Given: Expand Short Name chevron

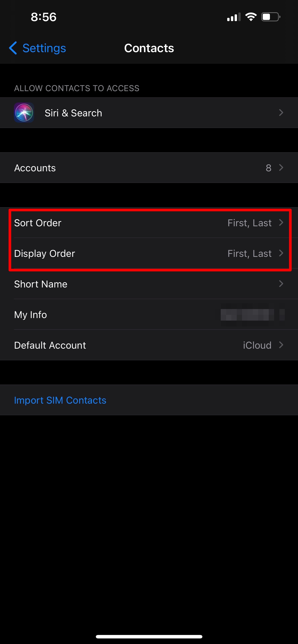Looking at the screenshot, I should (281, 284).
